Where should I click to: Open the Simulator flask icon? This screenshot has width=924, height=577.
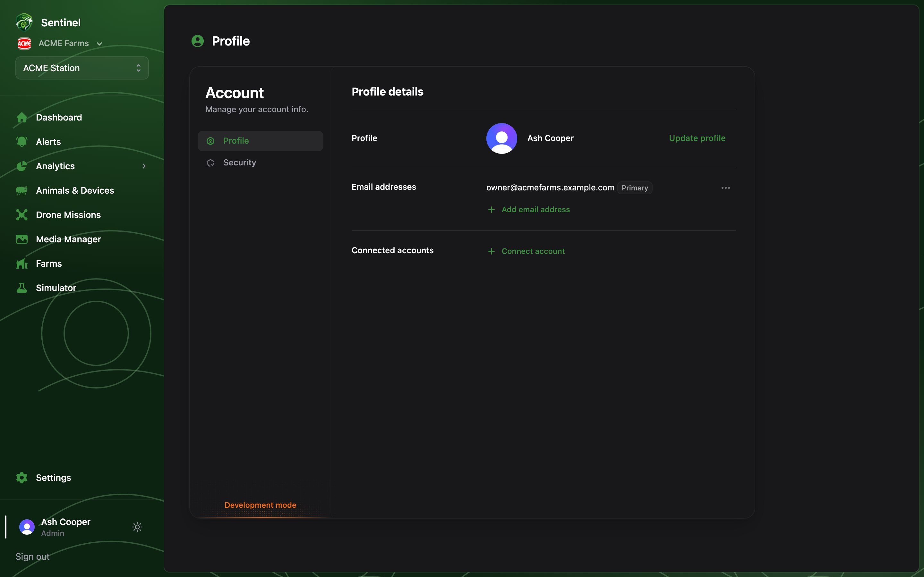tap(22, 288)
